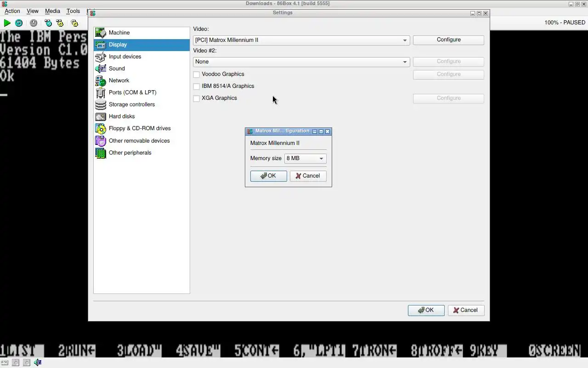This screenshot has width=588, height=368.
Task: Click the Other removable devices icon
Action: click(x=101, y=141)
